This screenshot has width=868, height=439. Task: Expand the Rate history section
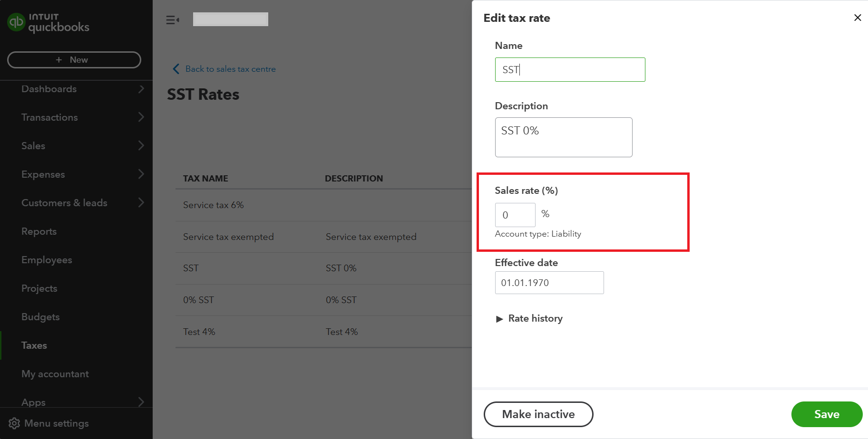(499, 319)
